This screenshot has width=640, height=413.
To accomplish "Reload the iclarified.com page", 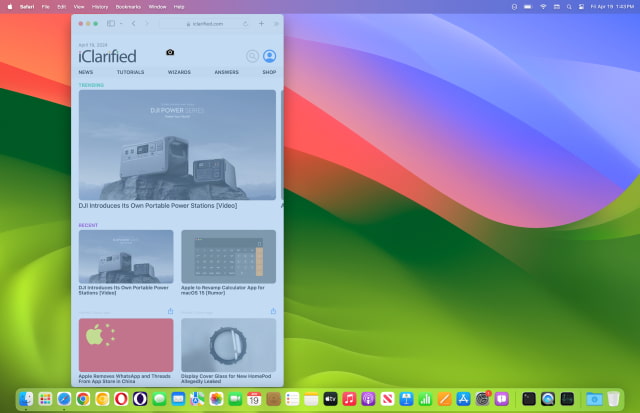I will [245, 22].
